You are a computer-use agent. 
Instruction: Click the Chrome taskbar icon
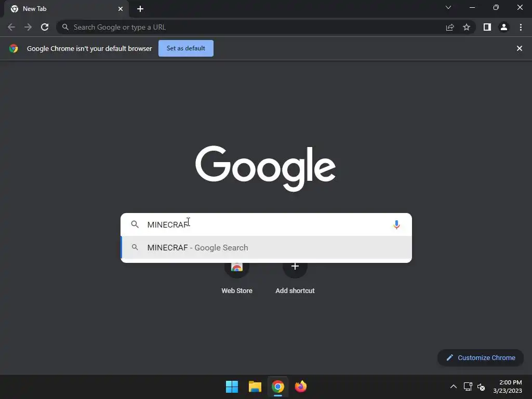point(277,387)
